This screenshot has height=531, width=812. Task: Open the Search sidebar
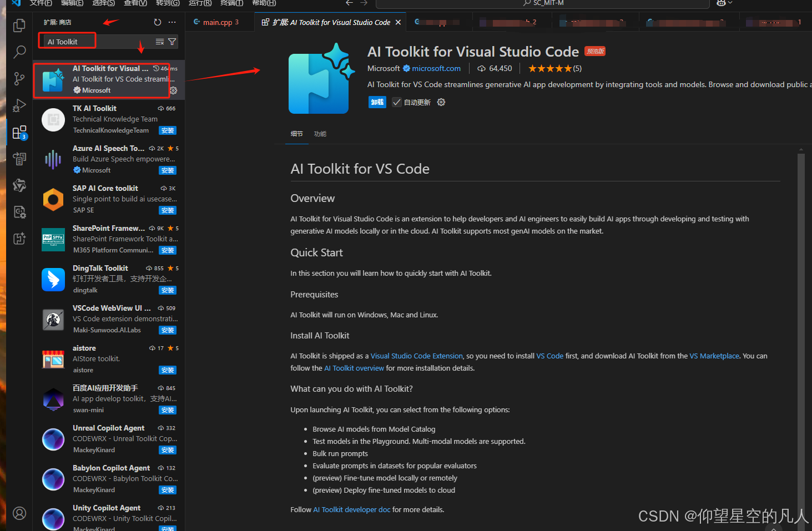[19, 52]
